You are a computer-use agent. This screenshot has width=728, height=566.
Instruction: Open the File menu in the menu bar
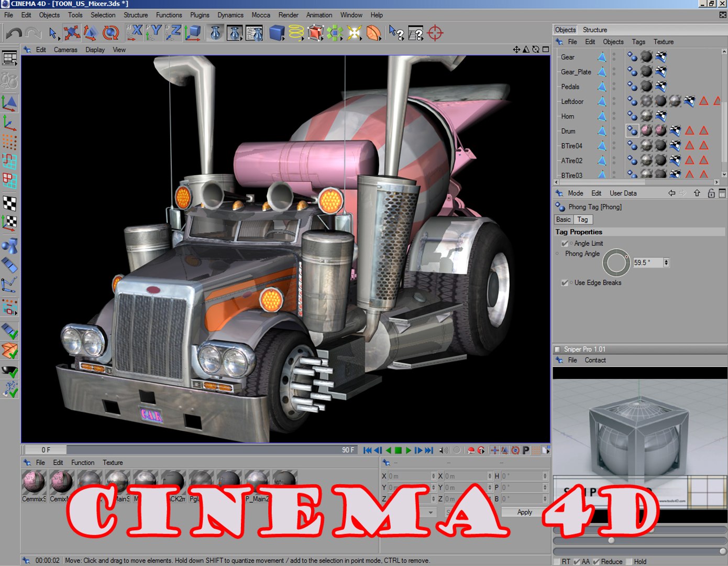coord(9,15)
